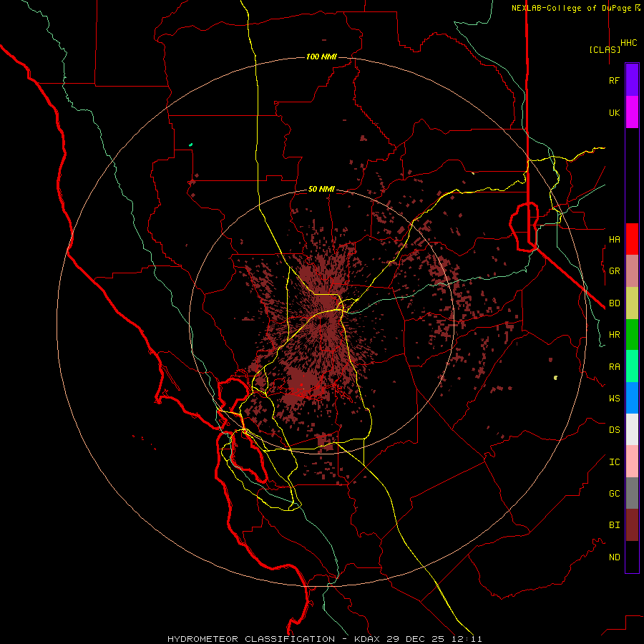Click the [CLAS] units label
The height and width of the screenshot is (644, 644).
pos(605,49)
